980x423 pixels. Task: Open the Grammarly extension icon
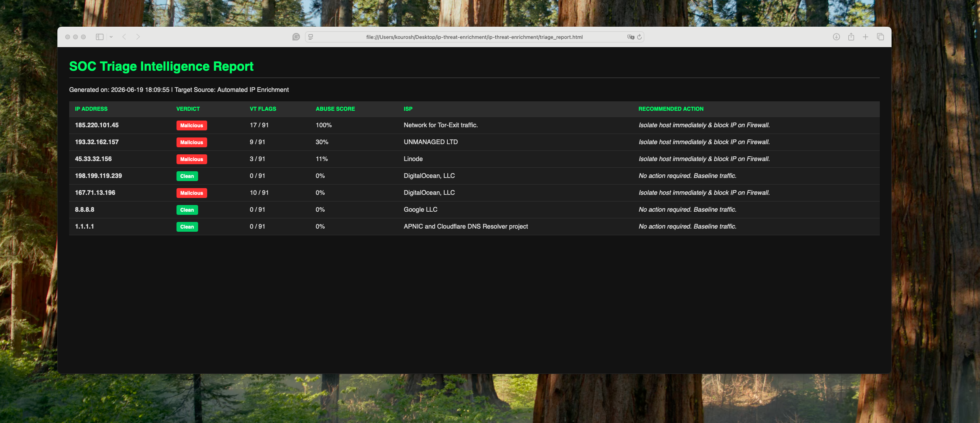click(x=296, y=37)
